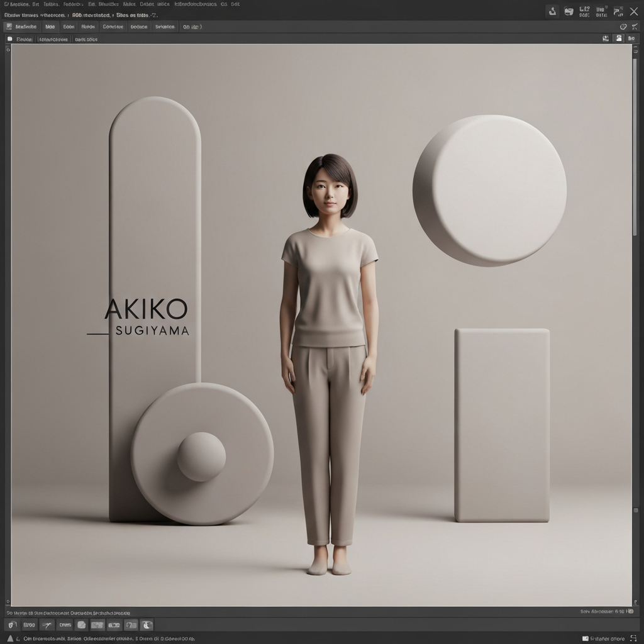This screenshot has height=644, width=644.
Task: Open the 'Qn tap )' tab
Action: pos(192,26)
